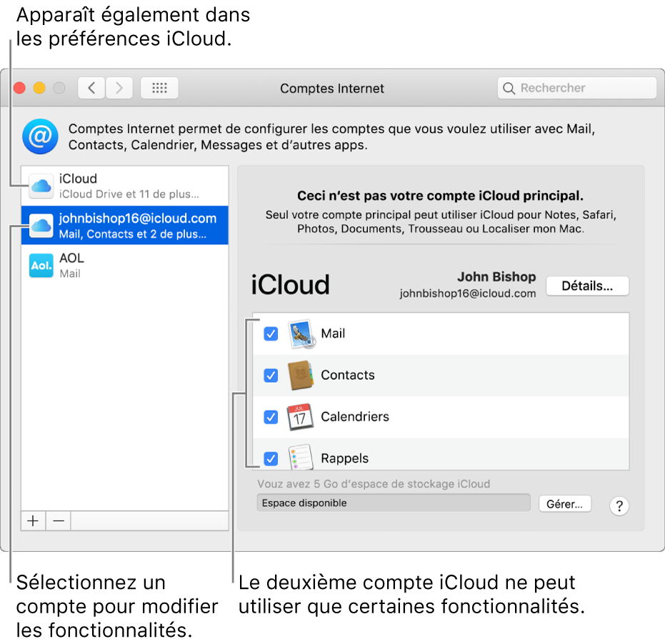
Task: Click the AOL account icon
Action: point(41,266)
